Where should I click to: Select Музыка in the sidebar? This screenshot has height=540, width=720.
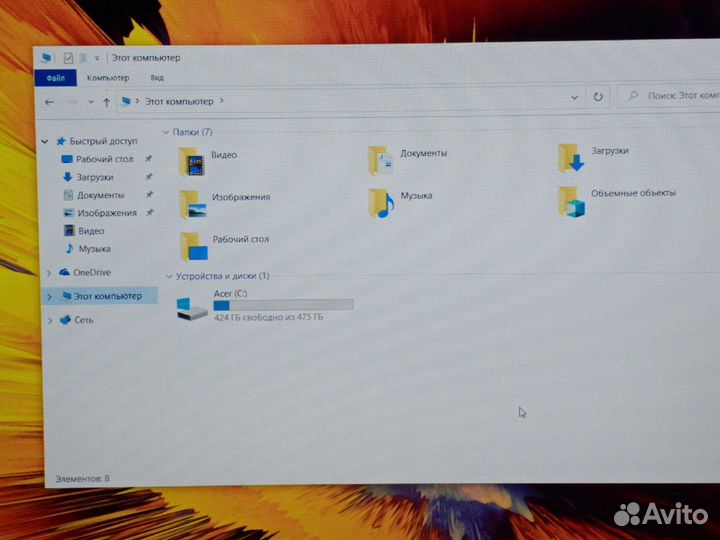pos(87,248)
